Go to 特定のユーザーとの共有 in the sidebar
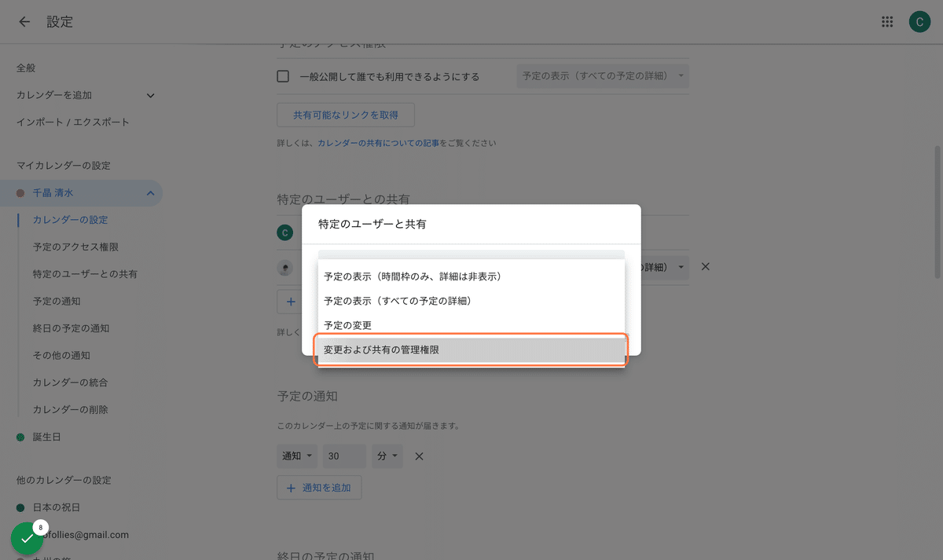 (x=86, y=275)
